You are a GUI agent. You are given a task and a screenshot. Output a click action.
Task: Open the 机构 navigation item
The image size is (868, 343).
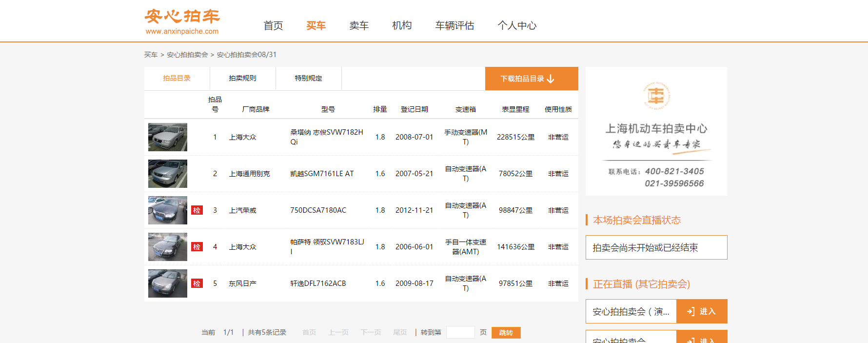pos(402,25)
